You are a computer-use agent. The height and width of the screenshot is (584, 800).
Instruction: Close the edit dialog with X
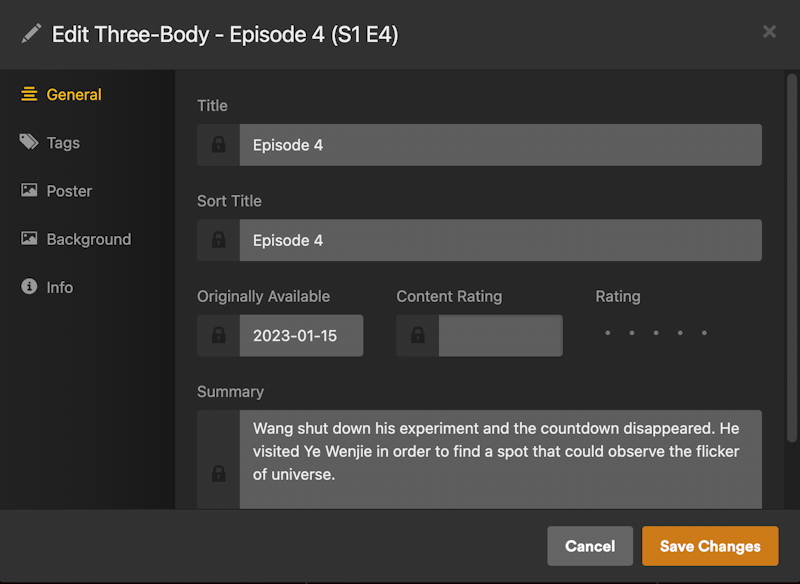click(769, 32)
